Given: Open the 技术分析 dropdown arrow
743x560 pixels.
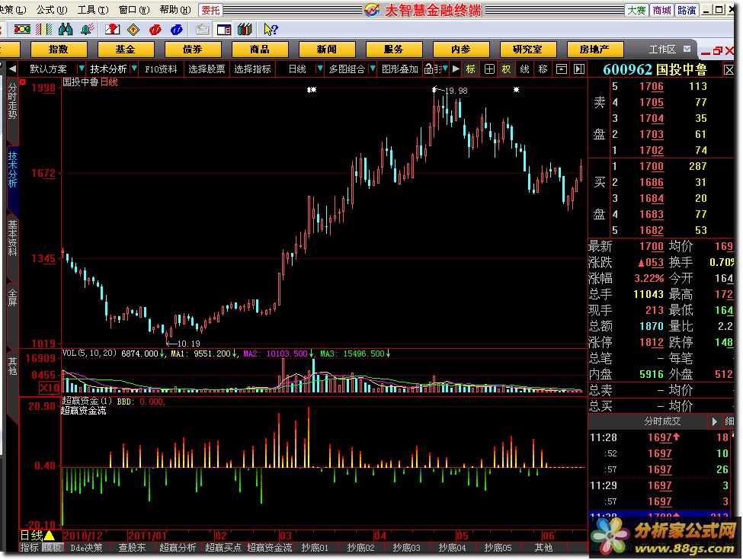Looking at the screenshot, I should point(134,69).
